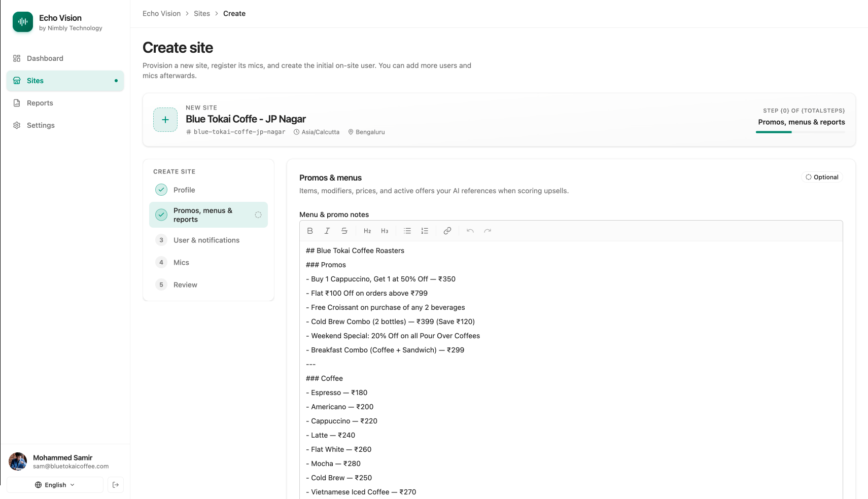Toggle strikethrough formatting
The height and width of the screenshot is (499, 868).
point(344,231)
